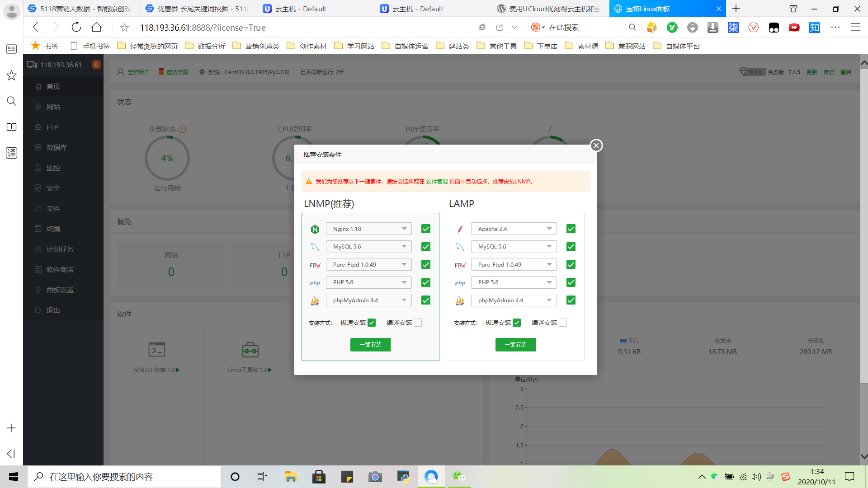Open reading book icon in browser sidebar

(x=12, y=127)
